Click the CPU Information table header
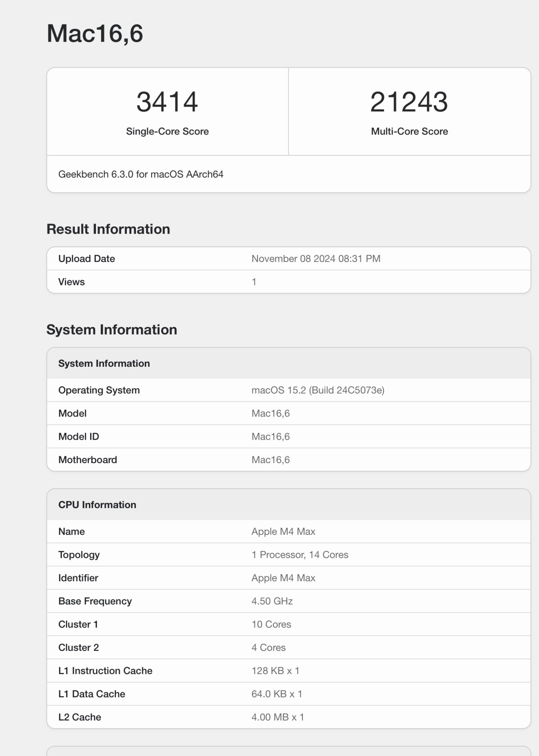The width and height of the screenshot is (539, 756). pyautogui.click(x=289, y=505)
